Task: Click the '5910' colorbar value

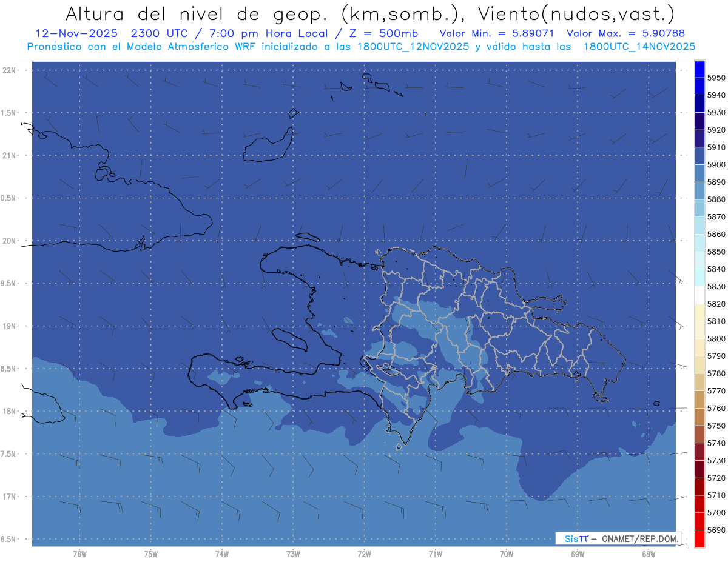Action: 716,147
